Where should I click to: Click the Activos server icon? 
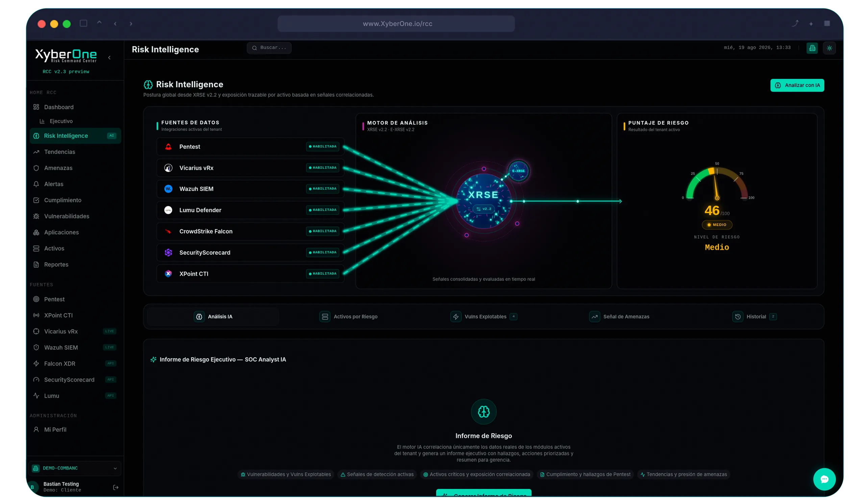tap(36, 248)
